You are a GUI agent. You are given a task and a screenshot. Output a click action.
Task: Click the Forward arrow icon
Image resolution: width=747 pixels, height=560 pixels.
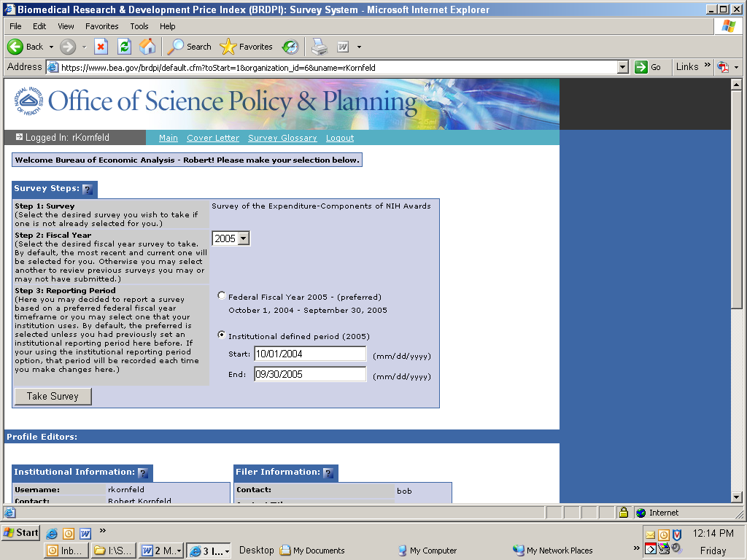pos(68,47)
